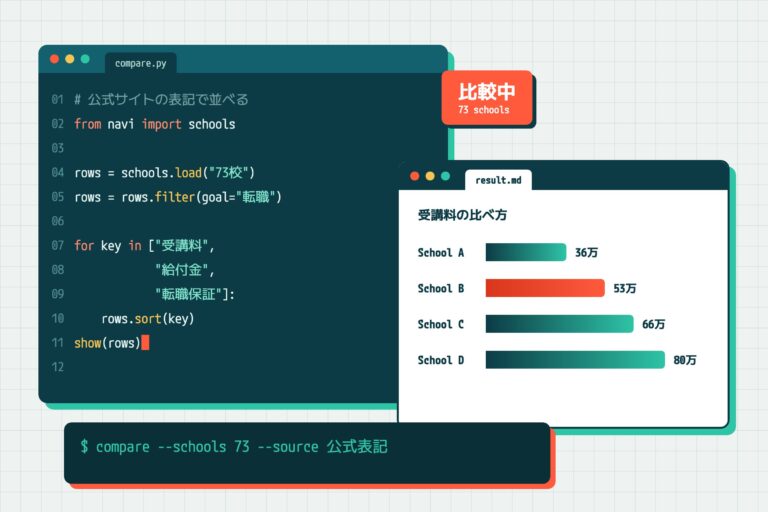Click the rows.filter(goal="転職") line
This screenshot has height=512, width=768.
click(178, 197)
